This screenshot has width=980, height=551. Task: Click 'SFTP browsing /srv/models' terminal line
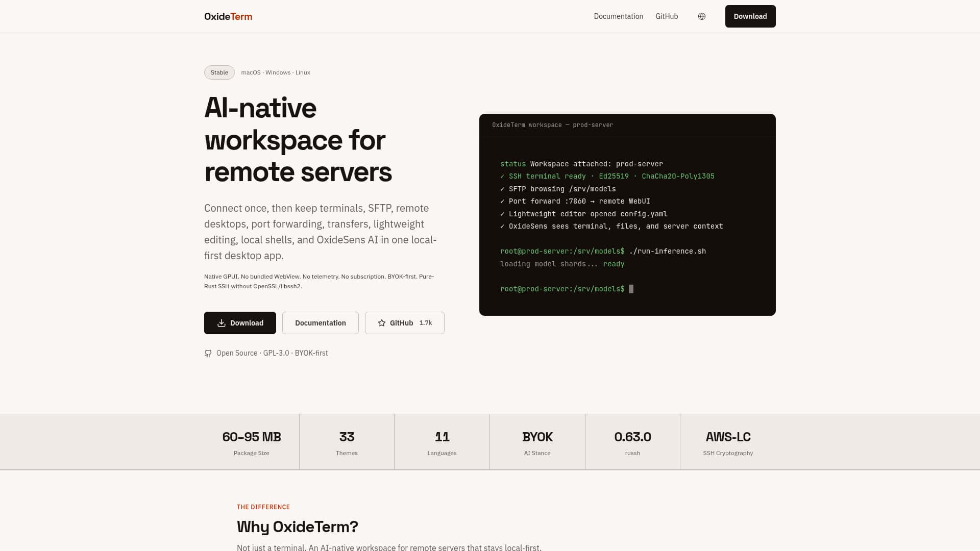click(x=558, y=189)
